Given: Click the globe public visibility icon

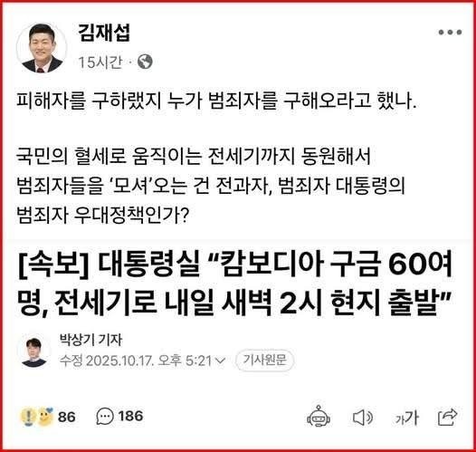Looking at the screenshot, I should pos(145,62).
